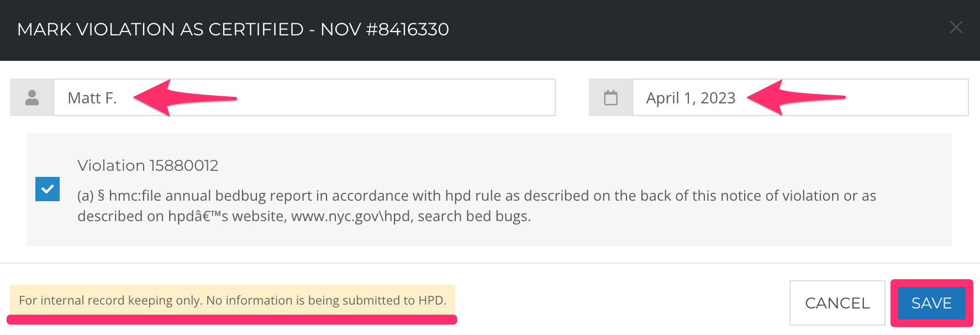980x335 pixels.
Task: Click the bedbug report violation description text
Action: 475,196
